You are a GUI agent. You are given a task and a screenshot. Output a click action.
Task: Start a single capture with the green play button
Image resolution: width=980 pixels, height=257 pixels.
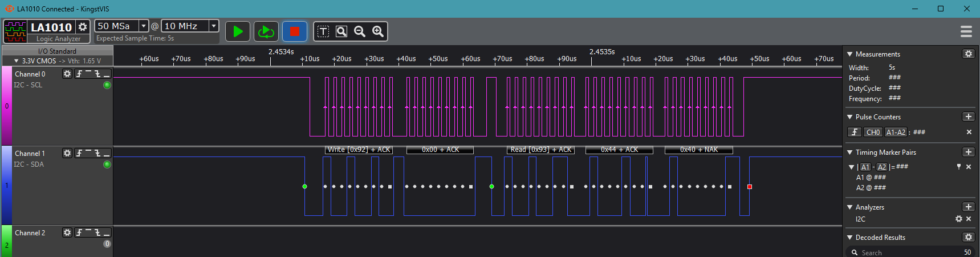coord(238,31)
